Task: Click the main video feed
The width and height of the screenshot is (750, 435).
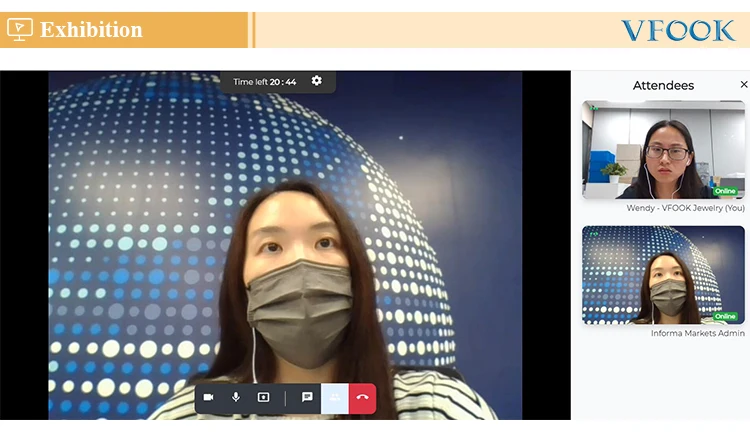Action: pos(285,245)
